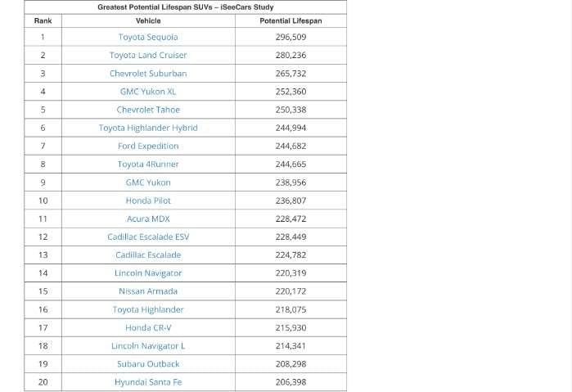Follow the Chevrolet Tahoe link
This screenshot has width=572, height=392.
point(148,110)
